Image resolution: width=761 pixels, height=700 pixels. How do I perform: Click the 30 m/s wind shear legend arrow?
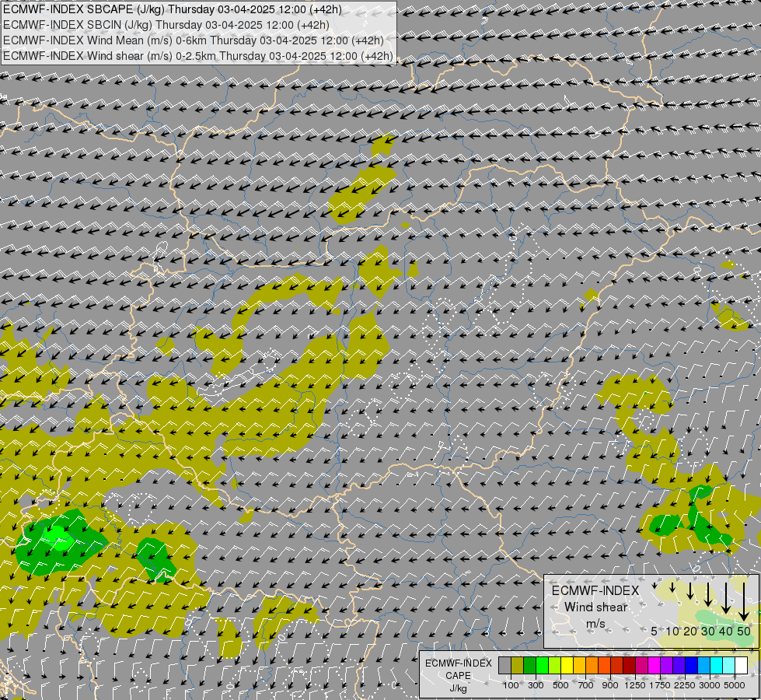pos(708,594)
